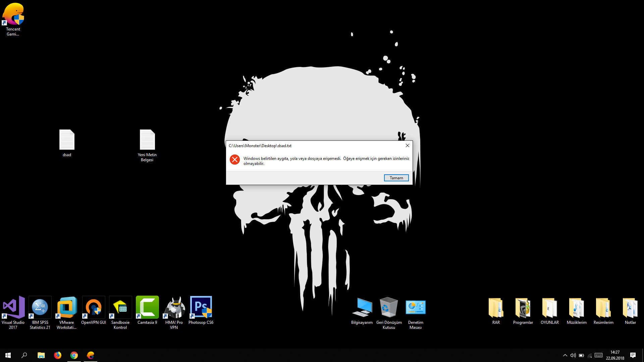Select the Müziklerim folder
644x362 pixels.
coord(577,311)
